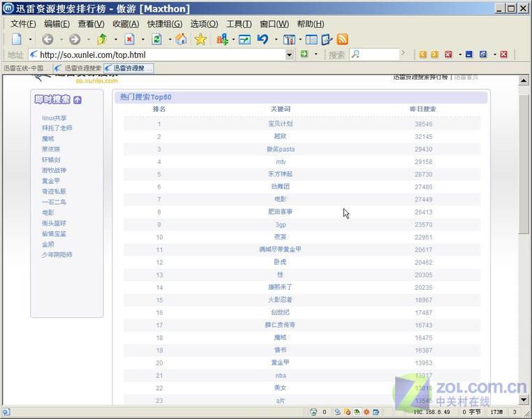Open the 文件(F) menu
The width and height of the screenshot is (532, 419).
pos(23,24)
